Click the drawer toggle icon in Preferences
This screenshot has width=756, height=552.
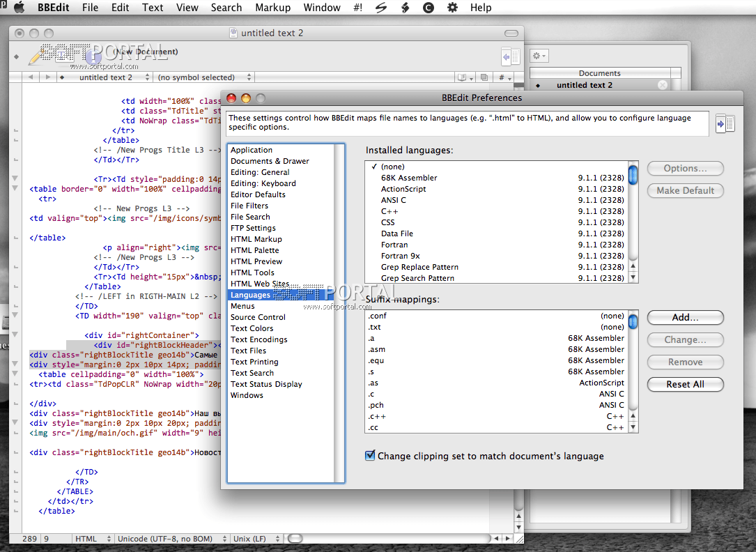tap(725, 123)
